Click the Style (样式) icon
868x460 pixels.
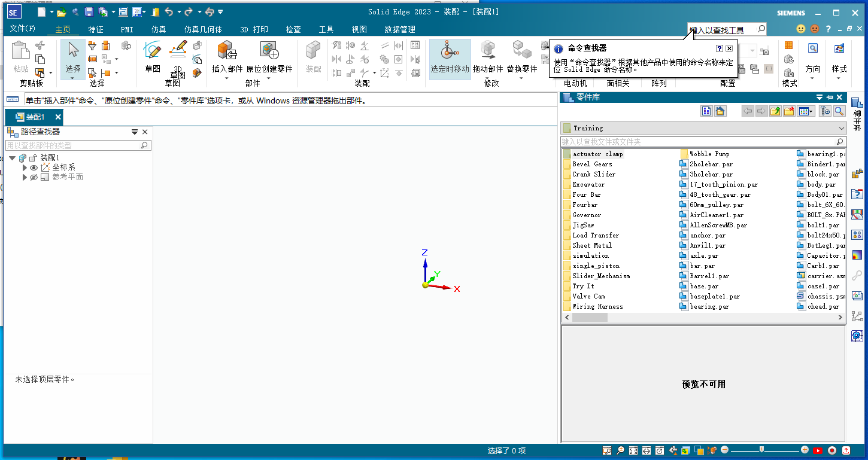839,49
